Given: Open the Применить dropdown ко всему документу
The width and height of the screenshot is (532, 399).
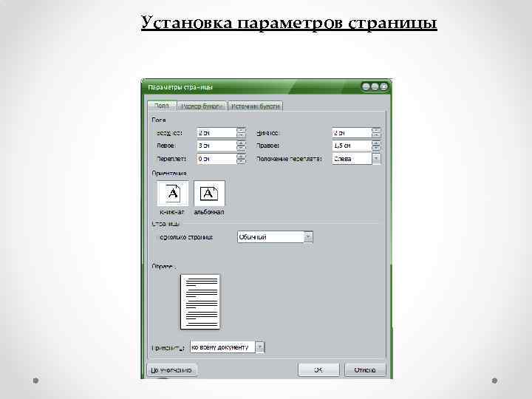Looking at the screenshot, I should [227, 347].
